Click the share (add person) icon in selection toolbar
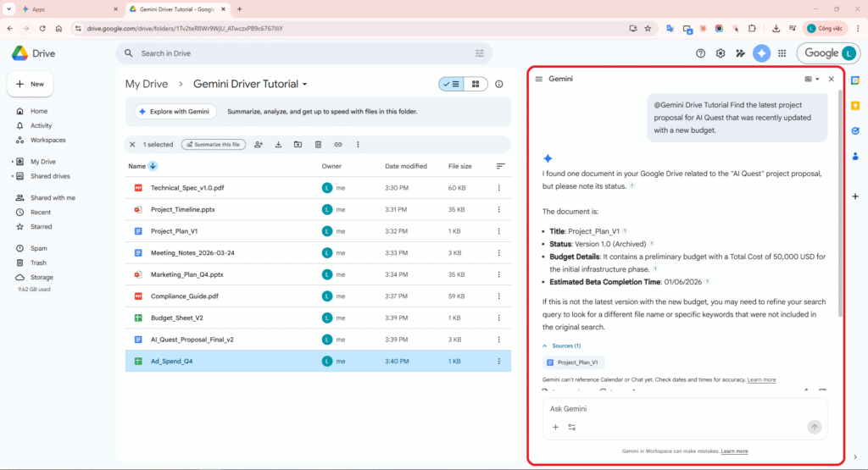 [259, 145]
